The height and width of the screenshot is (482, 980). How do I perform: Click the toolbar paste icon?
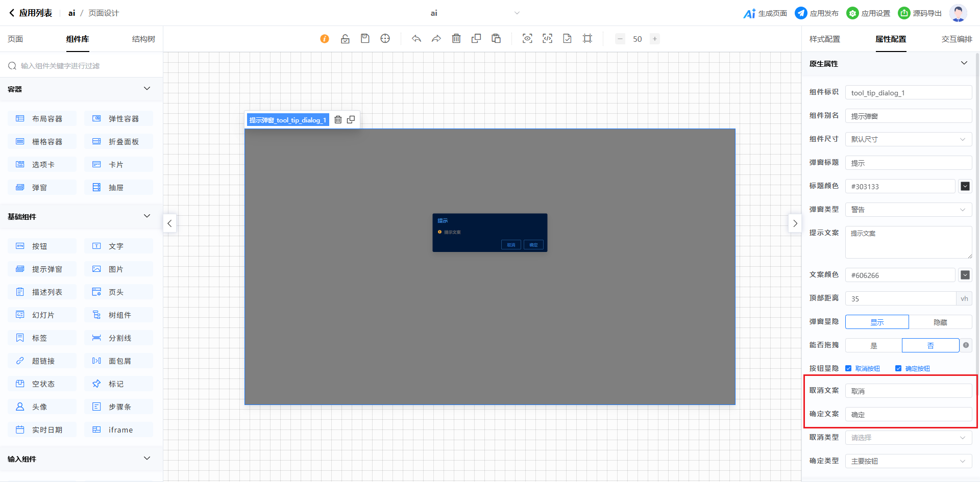[x=496, y=39]
